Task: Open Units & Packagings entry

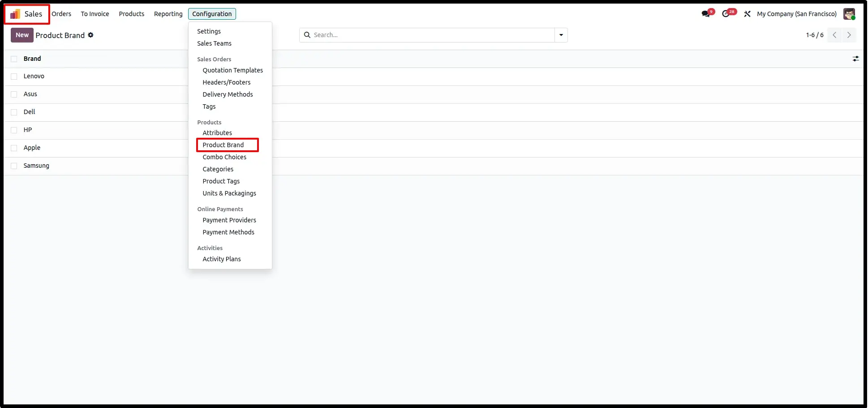Action: tap(229, 193)
